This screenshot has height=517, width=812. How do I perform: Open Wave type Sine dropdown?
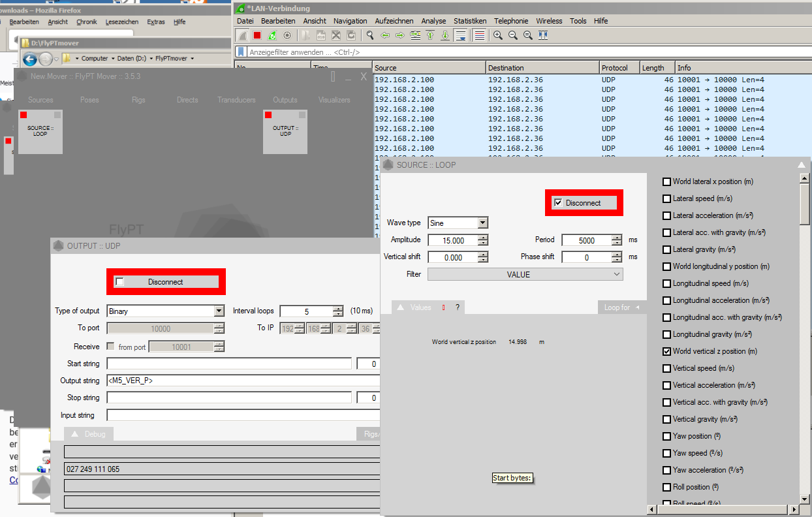pyautogui.click(x=482, y=223)
